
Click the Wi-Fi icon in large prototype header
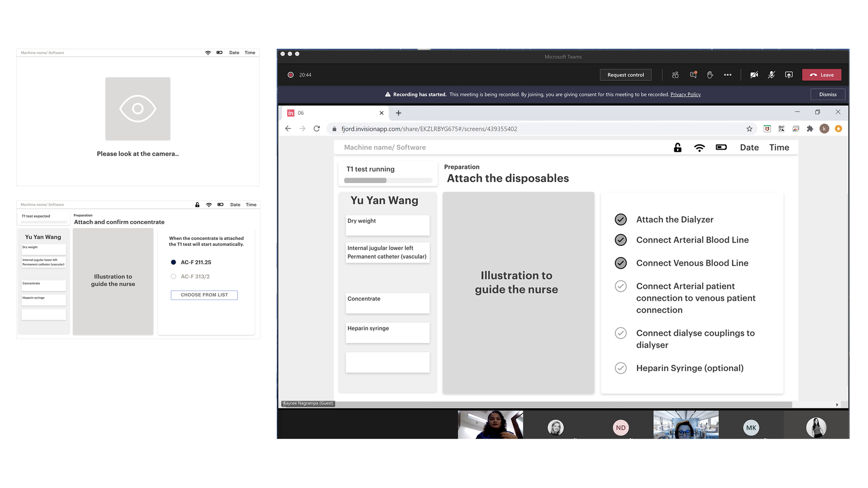tap(699, 148)
